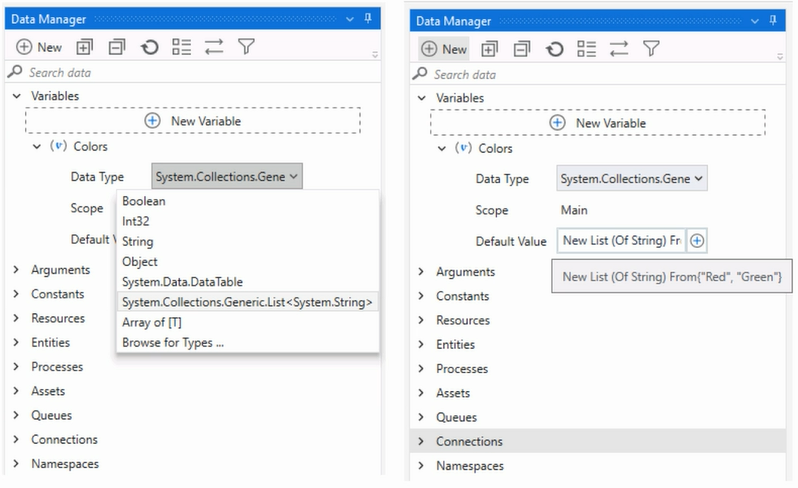Collapse Colors variable in left panel

tap(37, 147)
